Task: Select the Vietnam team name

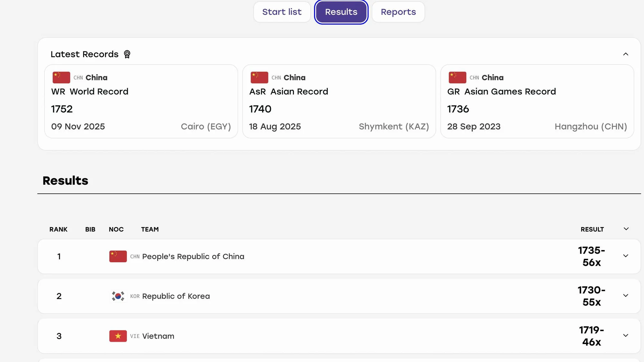Action: click(x=158, y=336)
